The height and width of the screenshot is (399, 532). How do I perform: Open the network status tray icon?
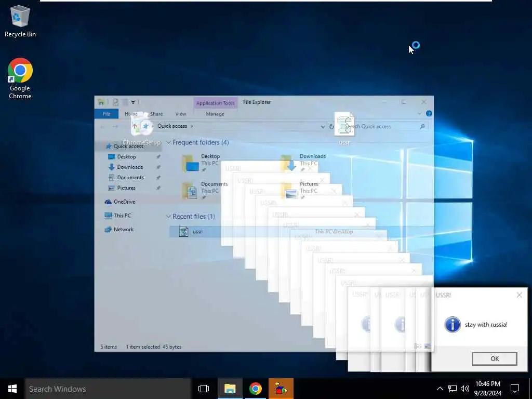pos(453,389)
